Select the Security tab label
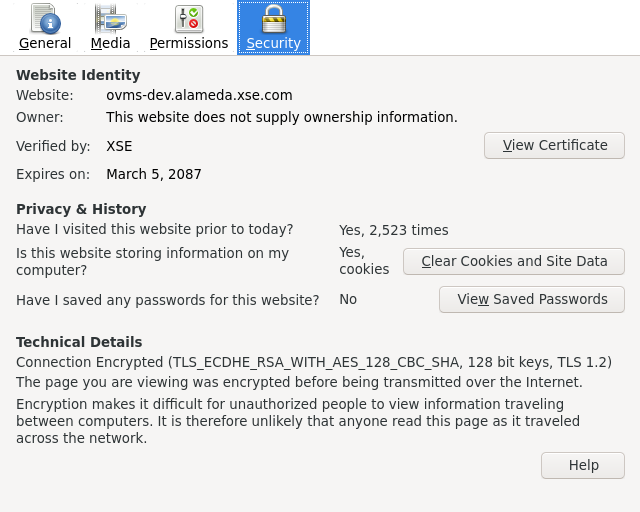This screenshot has height=512, width=640. click(273, 43)
